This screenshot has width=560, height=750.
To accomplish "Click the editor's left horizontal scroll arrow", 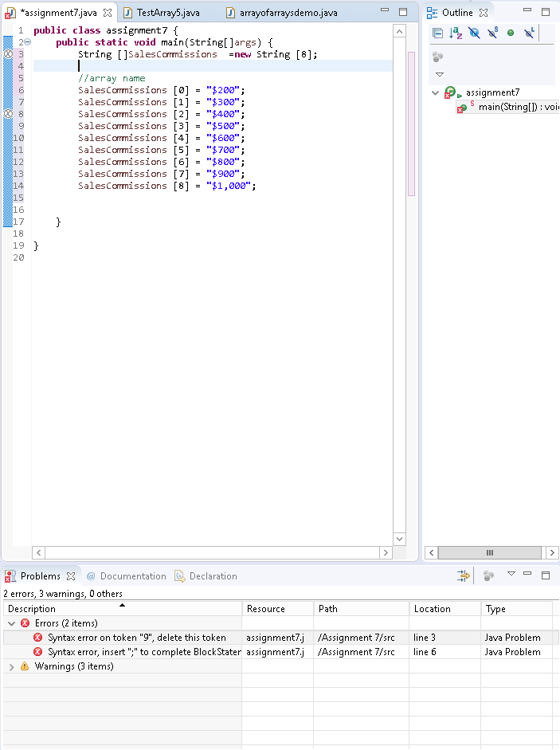I will (39, 552).
